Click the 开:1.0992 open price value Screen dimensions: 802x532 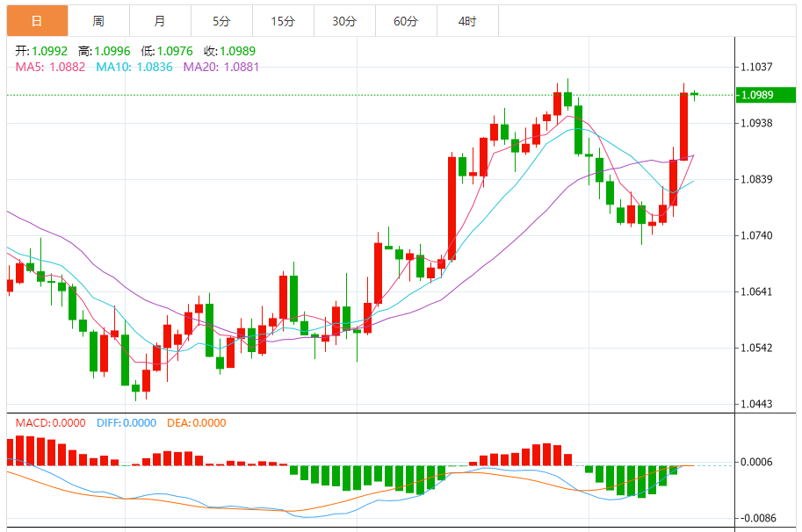point(41,51)
